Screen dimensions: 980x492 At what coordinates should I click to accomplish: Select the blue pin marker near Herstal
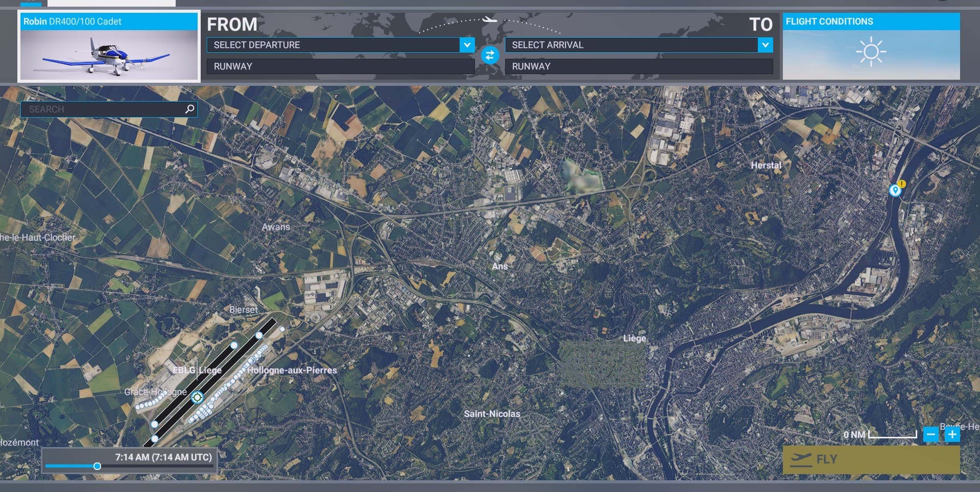coord(894,191)
